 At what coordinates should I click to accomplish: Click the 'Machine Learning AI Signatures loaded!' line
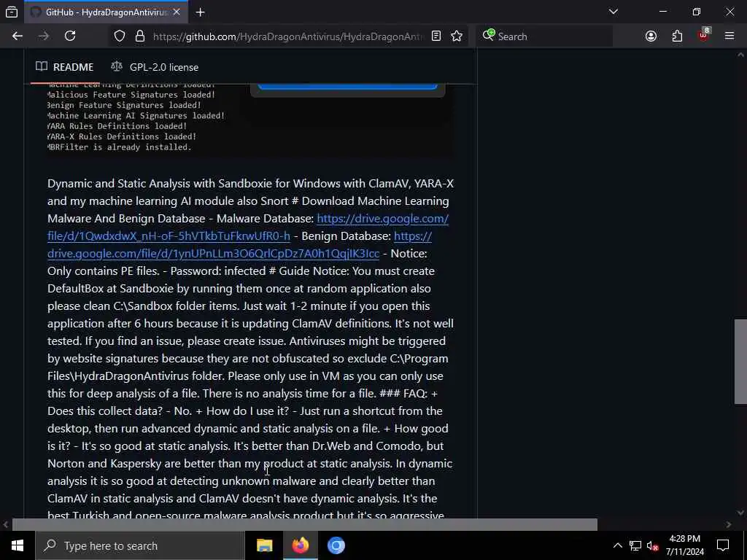136,116
